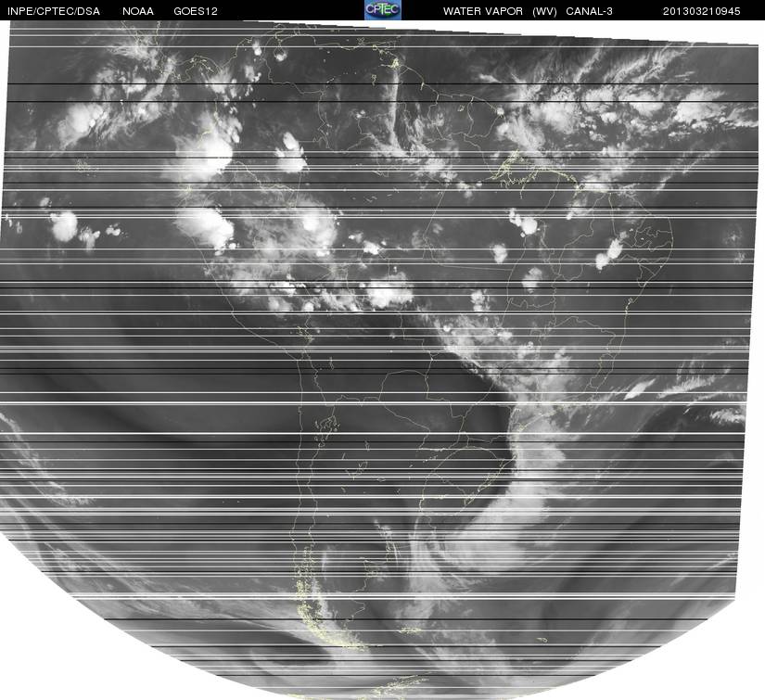Click the GOES12 satellite label
Viewport: 765px width, 700px height.
tap(196, 11)
